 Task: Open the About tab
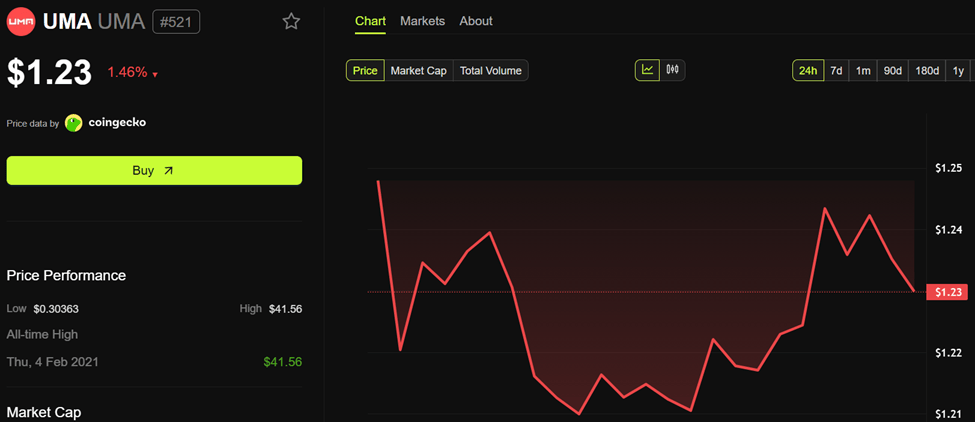pos(476,21)
